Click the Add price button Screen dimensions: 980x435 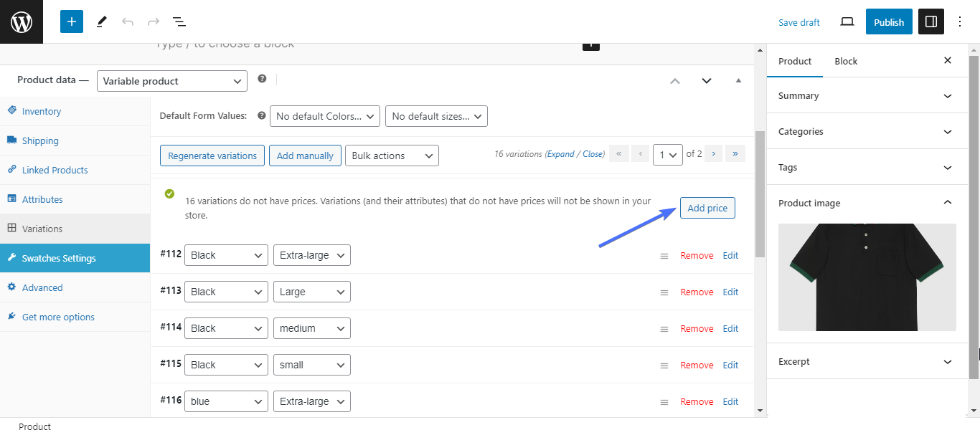707,208
